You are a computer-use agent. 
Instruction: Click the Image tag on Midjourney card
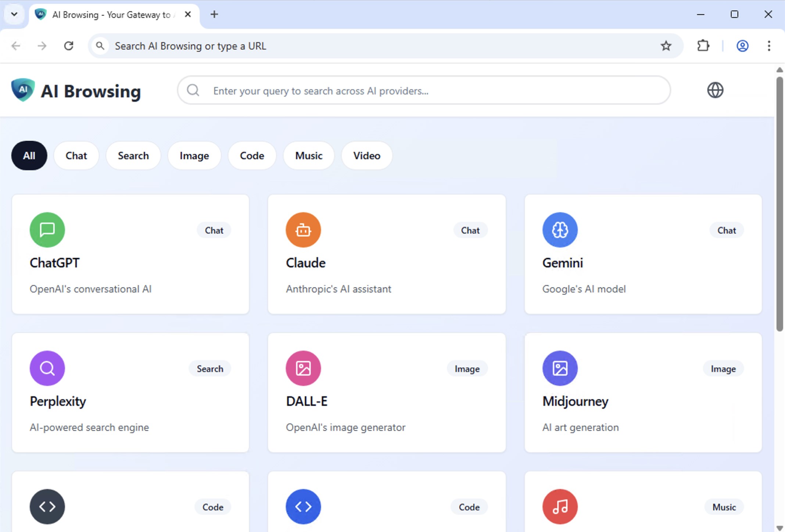(723, 369)
